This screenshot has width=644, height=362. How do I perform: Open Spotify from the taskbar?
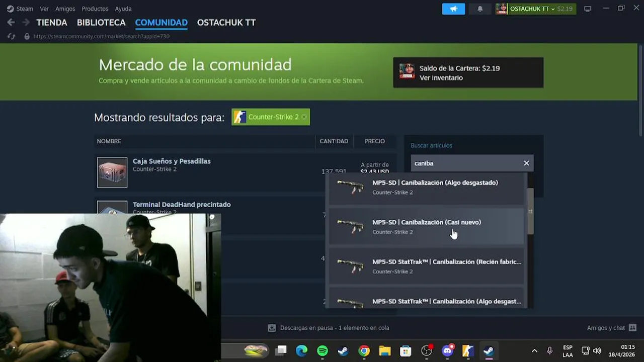(323, 351)
